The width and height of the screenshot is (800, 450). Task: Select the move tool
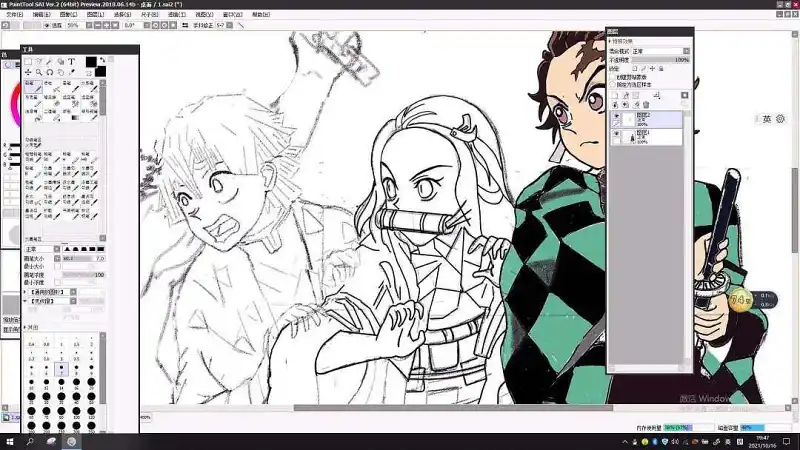29,72
